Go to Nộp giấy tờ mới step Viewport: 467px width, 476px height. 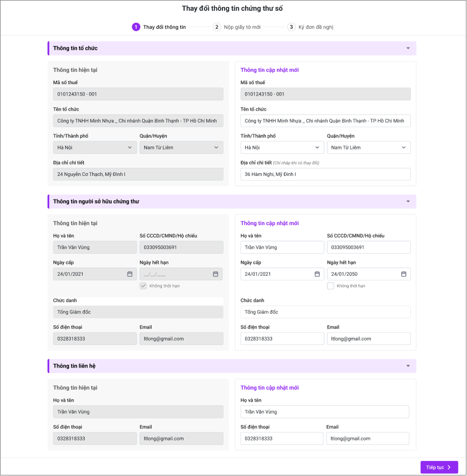pos(242,27)
